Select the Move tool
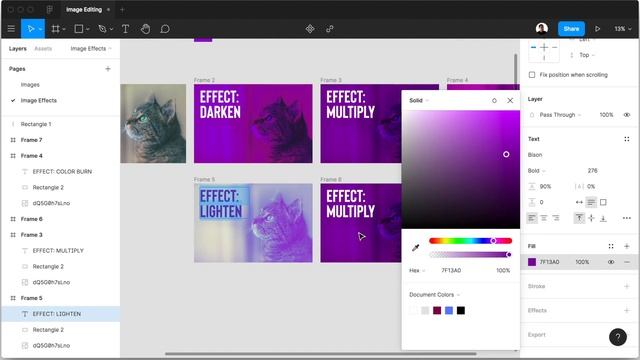The width and height of the screenshot is (640, 360). (x=31, y=29)
